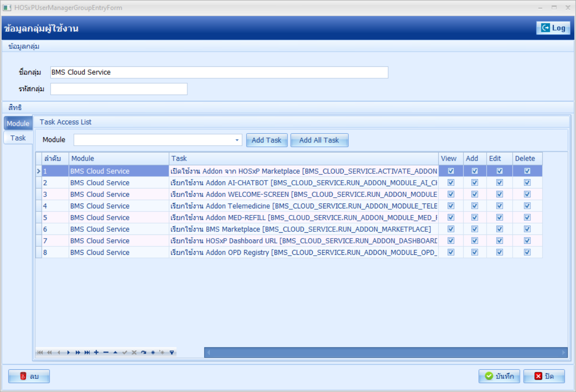Select the MED-REFILL task cell
This screenshot has width=576, height=392.
(x=304, y=217)
